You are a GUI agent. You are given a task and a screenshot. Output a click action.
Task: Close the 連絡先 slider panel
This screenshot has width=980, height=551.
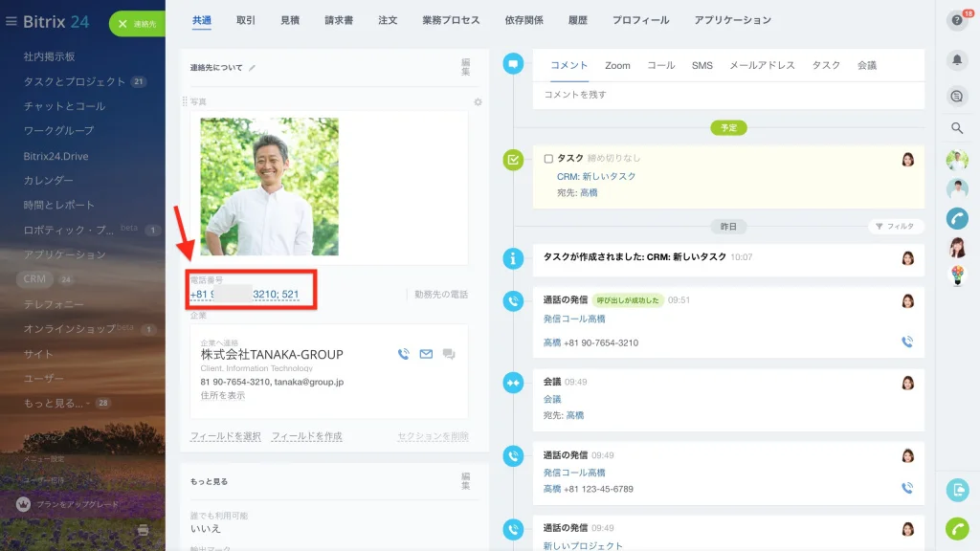[122, 24]
